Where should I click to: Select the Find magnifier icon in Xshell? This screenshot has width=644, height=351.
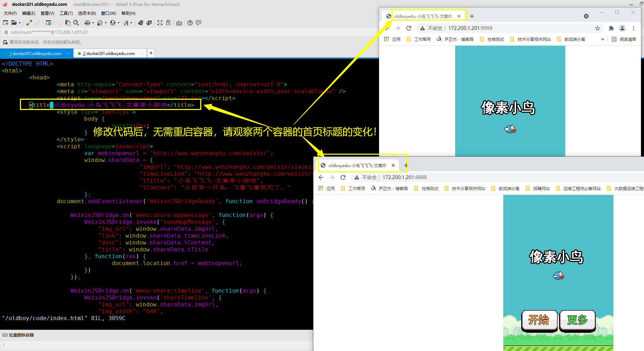pos(76,23)
